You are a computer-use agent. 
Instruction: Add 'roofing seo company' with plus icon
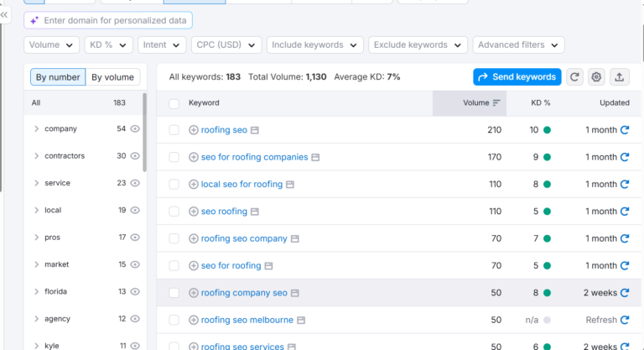(194, 238)
